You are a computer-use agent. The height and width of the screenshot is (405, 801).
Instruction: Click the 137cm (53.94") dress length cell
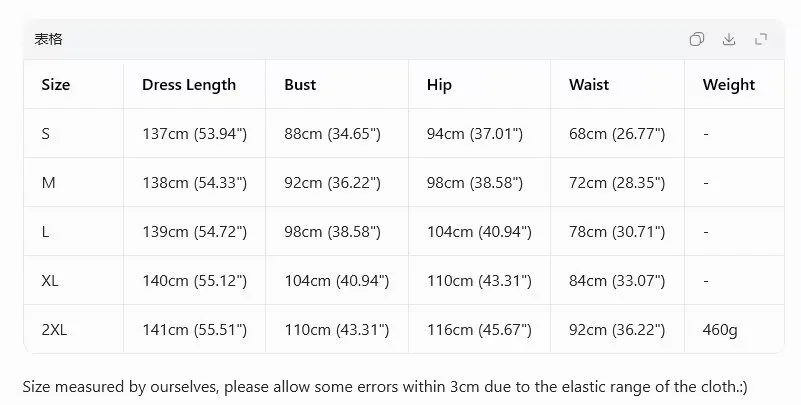coord(195,134)
